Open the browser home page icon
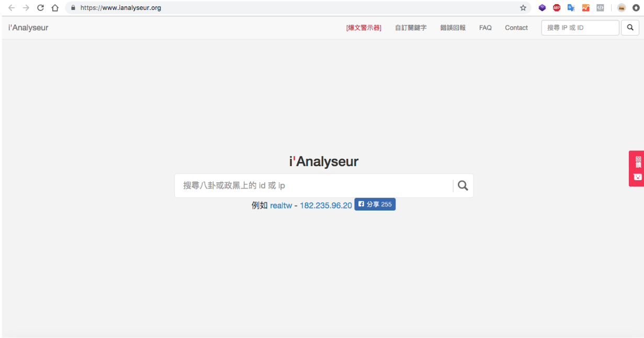Viewport: 644px width, 338px height. [55, 8]
